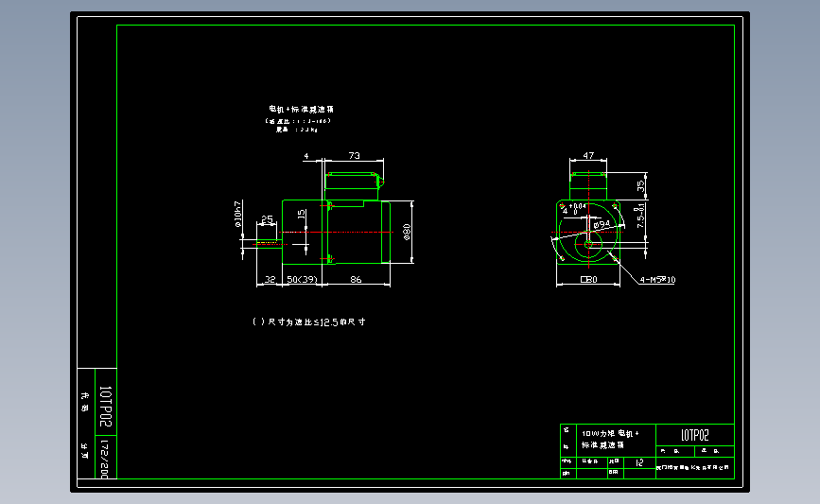This screenshot has height=504, width=820.
Task: Click the rotated '10TP02' side-margin label
Action: (x=106, y=407)
